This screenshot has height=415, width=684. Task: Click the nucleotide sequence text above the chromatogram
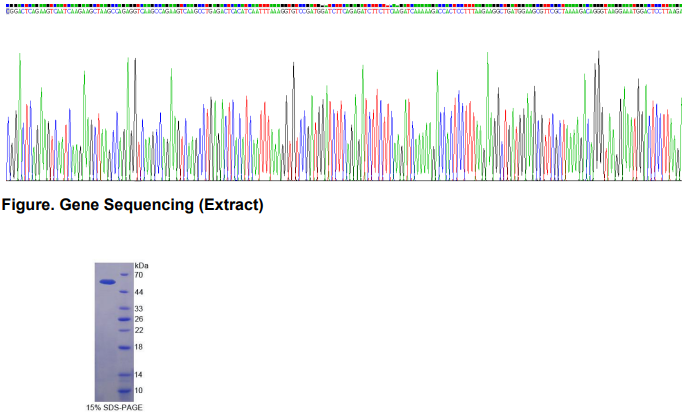click(x=344, y=12)
